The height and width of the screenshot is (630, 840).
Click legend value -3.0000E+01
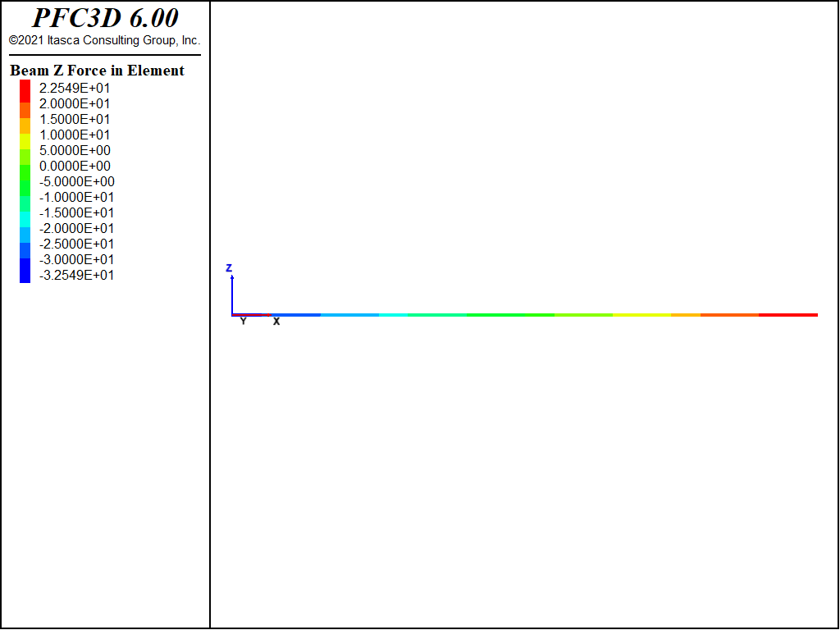tap(76, 258)
